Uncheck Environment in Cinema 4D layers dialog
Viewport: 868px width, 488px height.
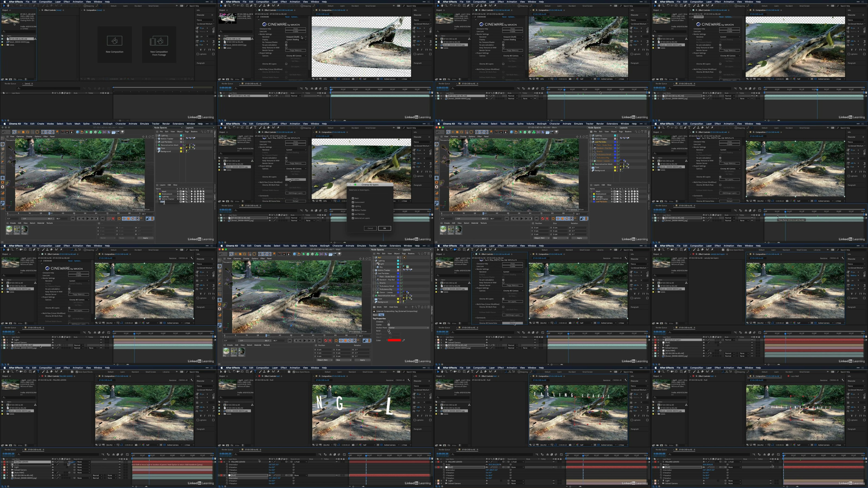[353, 202]
